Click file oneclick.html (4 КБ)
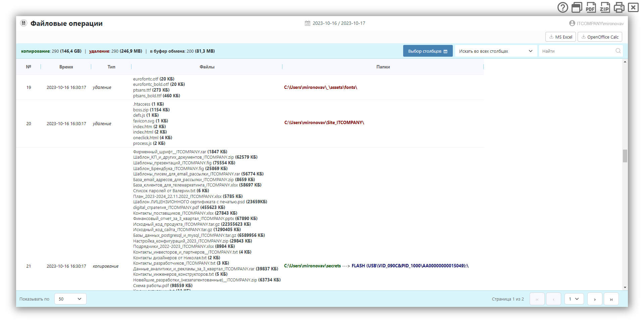 click(x=153, y=138)
